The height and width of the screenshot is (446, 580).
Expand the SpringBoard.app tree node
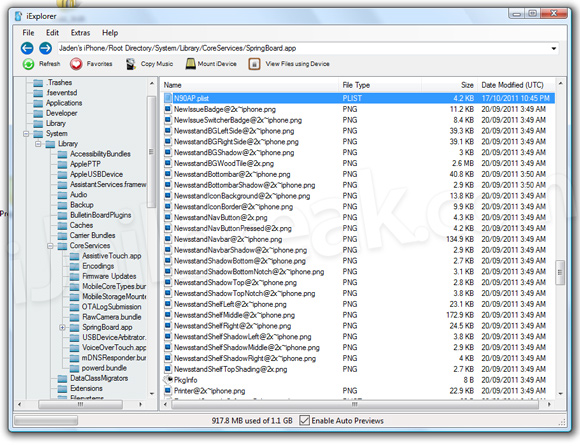pos(63,327)
